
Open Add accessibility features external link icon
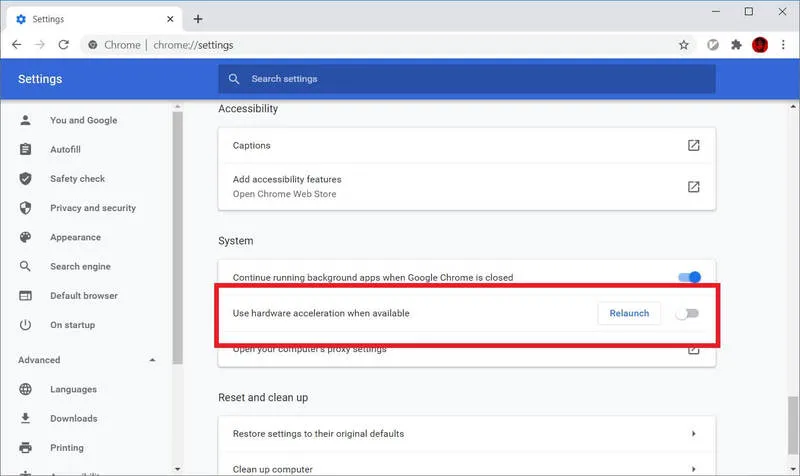[x=693, y=187]
